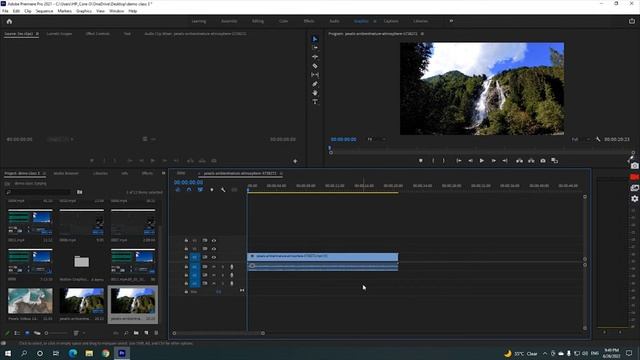Select the Pen tool
Screen dimensions: 640x360
pos(315,84)
